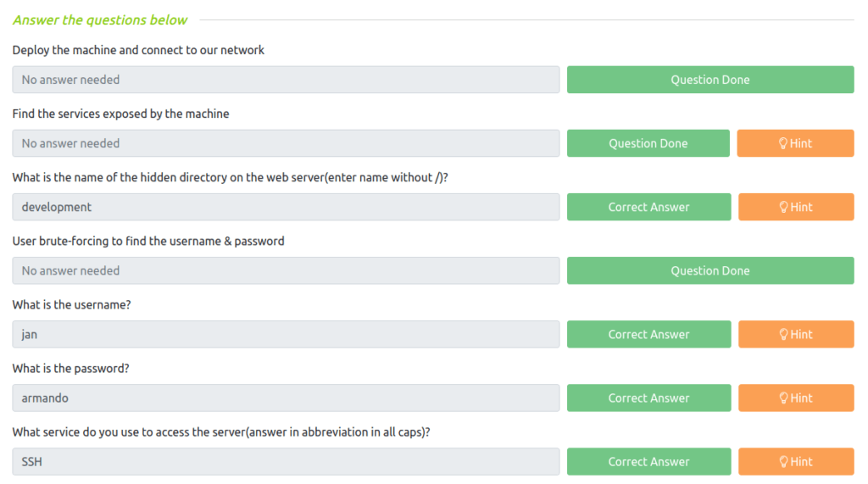
Task: Focus the password field containing armando
Action: (x=286, y=398)
